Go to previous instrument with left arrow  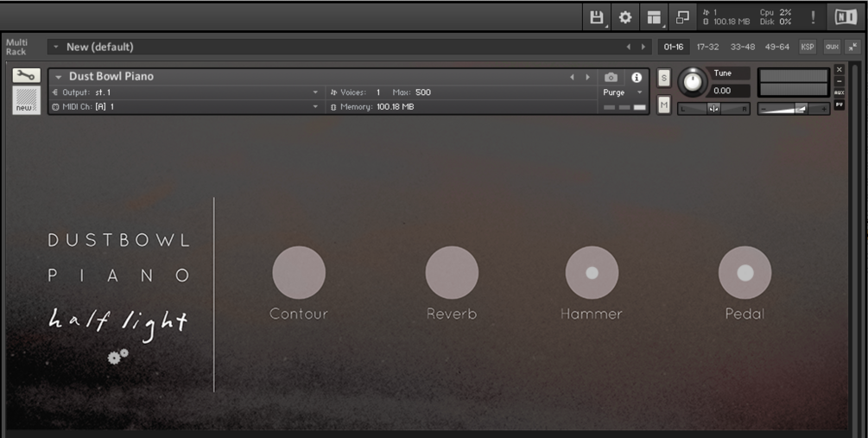pyautogui.click(x=572, y=77)
